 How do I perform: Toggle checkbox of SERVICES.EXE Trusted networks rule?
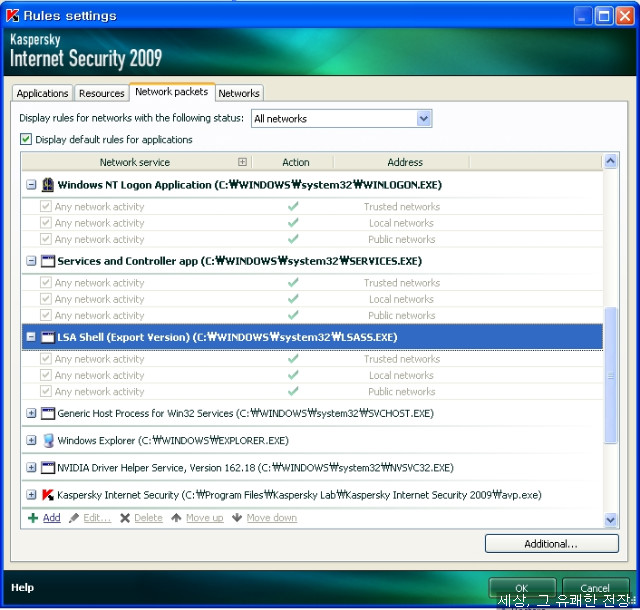[x=46, y=282]
